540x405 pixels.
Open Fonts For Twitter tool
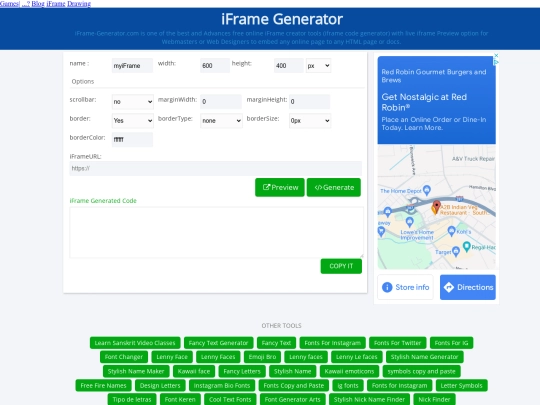pyautogui.click(x=397, y=343)
